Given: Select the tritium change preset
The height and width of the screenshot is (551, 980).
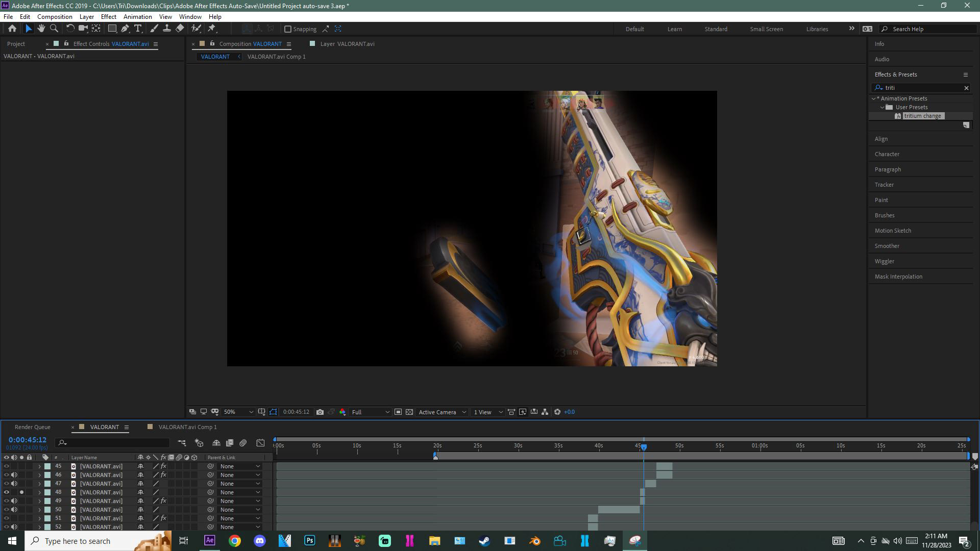Looking at the screenshot, I should pyautogui.click(x=922, y=116).
